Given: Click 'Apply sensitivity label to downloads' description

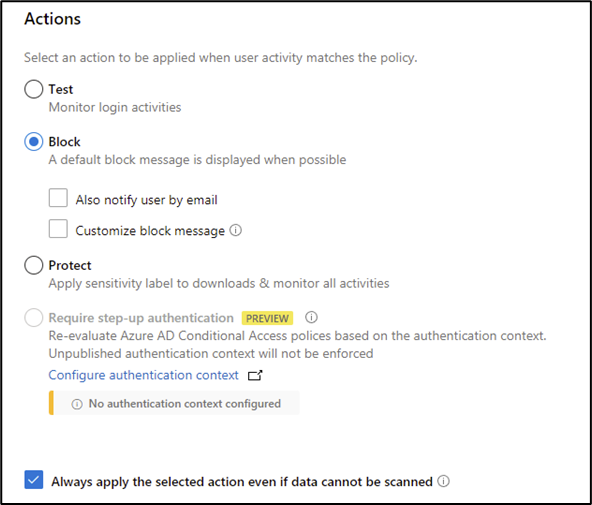Looking at the screenshot, I should 219,283.
